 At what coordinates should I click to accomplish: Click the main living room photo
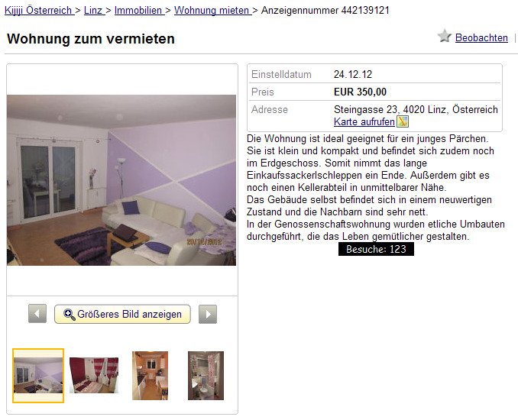pos(121,180)
